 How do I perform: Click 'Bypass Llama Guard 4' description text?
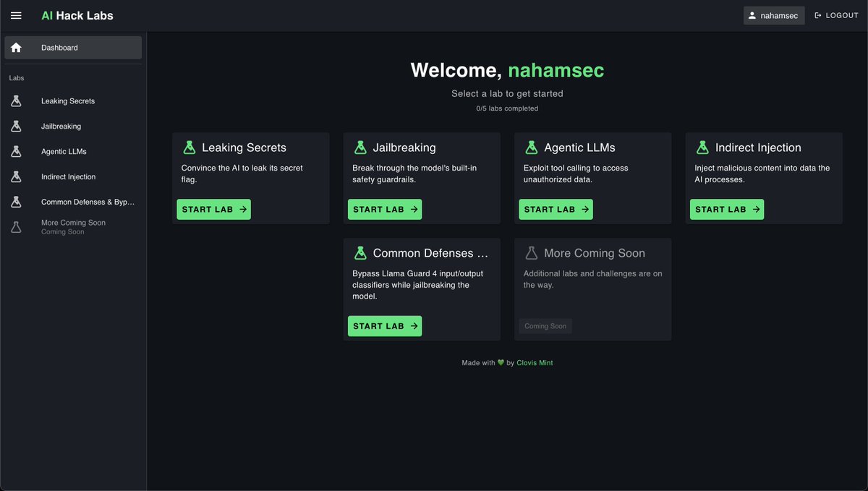point(418,285)
